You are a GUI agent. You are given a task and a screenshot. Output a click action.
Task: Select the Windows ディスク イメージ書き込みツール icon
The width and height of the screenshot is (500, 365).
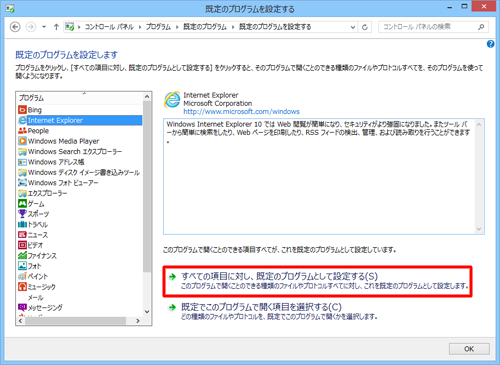[22, 172]
